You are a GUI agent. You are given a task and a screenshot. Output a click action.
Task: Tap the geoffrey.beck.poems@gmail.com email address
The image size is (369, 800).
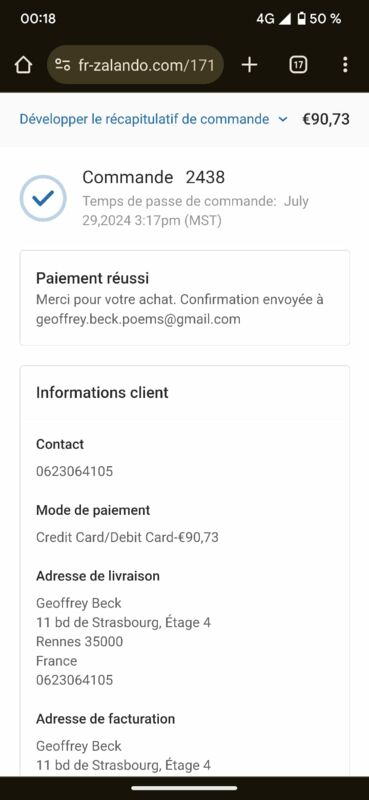pyautogui.click(x=138, y=319)
